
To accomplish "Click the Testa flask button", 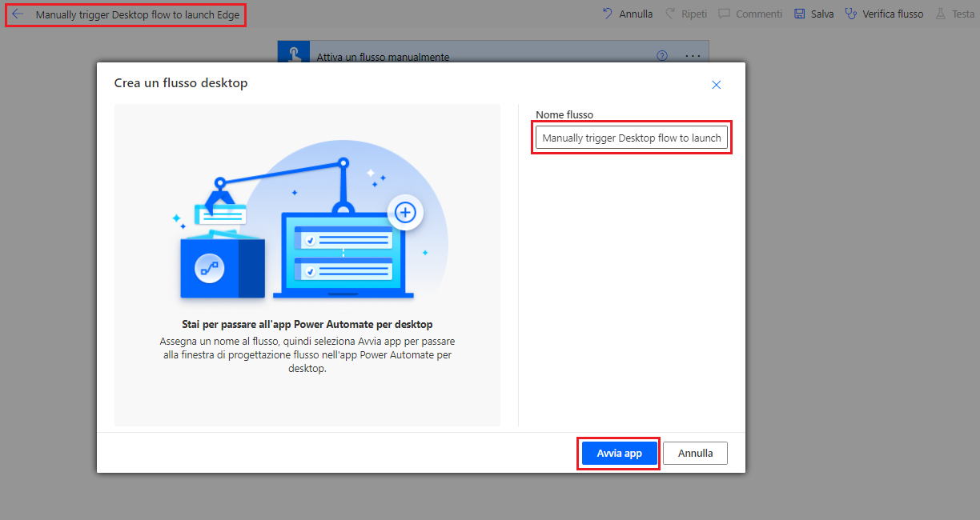I will 955,14.
